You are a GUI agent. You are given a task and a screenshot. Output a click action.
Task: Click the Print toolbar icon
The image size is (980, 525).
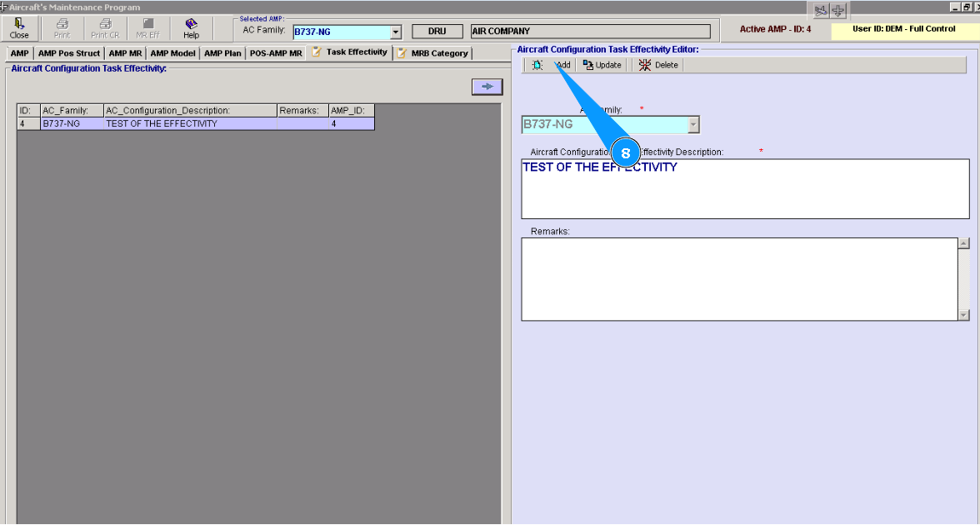coord(62,28)
